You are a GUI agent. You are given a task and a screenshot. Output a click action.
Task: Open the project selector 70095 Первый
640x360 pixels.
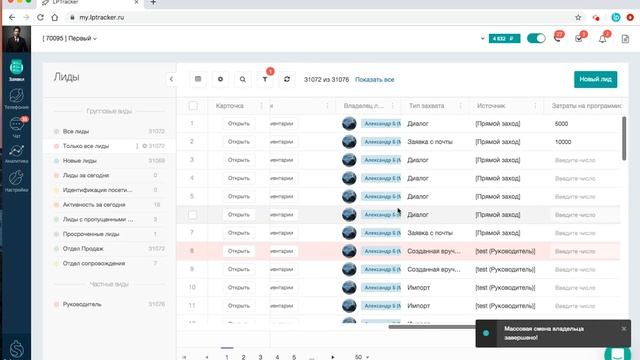point(69,38)
